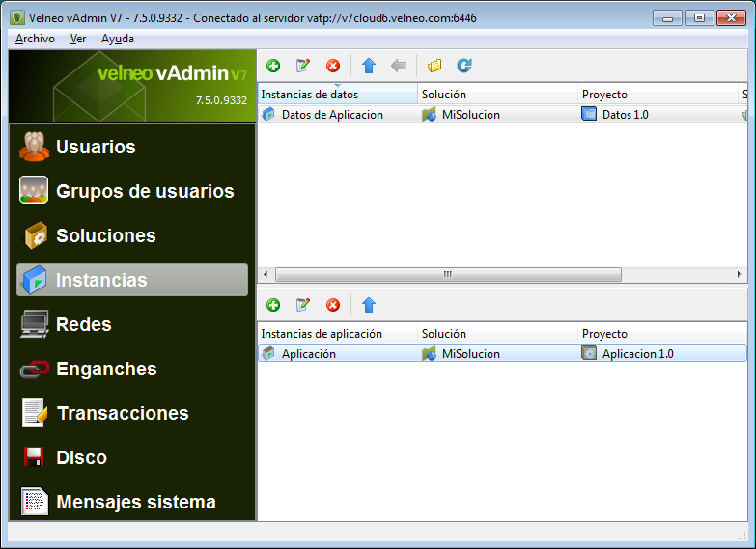This screenshot has width=756, height=549.
Task: Select Aplicación instance row
Action: (503, 354)
